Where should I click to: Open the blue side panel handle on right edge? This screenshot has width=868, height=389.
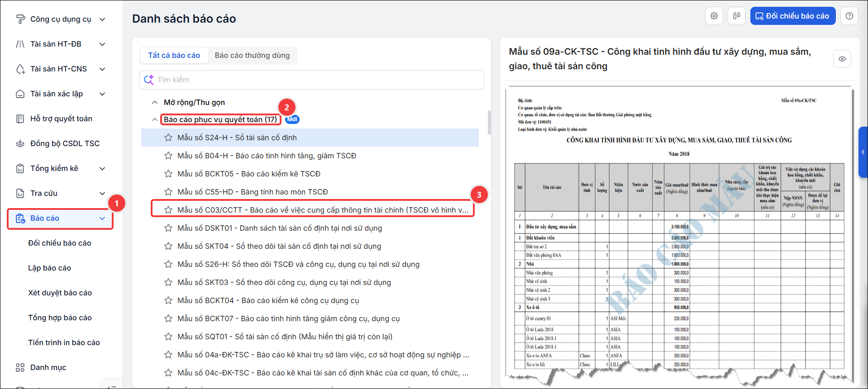(x=863, y=152)
